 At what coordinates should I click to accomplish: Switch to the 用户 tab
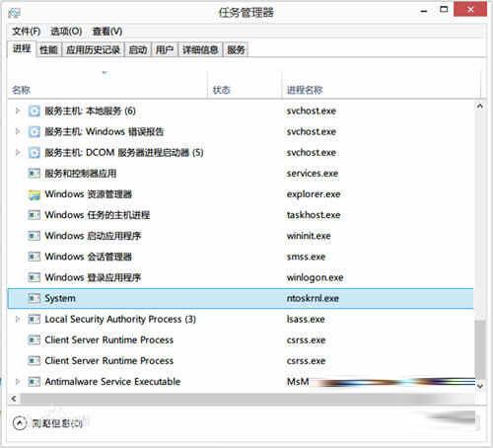tap(165, 50)
